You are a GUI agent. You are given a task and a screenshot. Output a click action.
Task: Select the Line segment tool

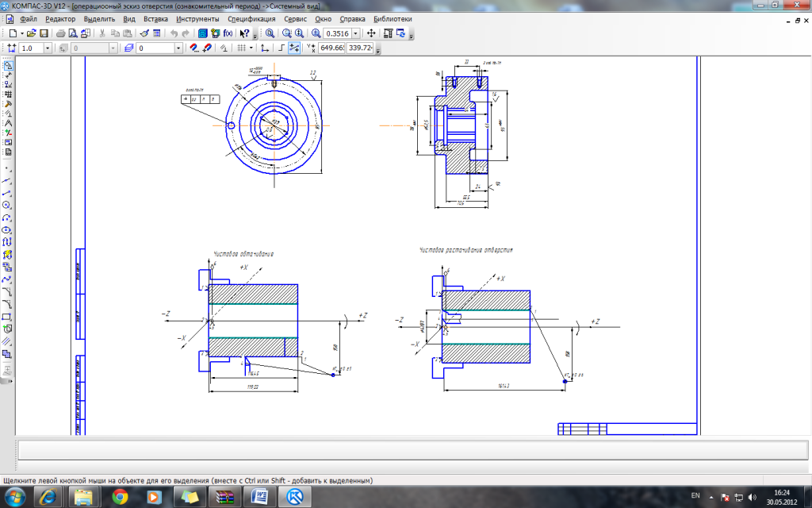(6, 193)
